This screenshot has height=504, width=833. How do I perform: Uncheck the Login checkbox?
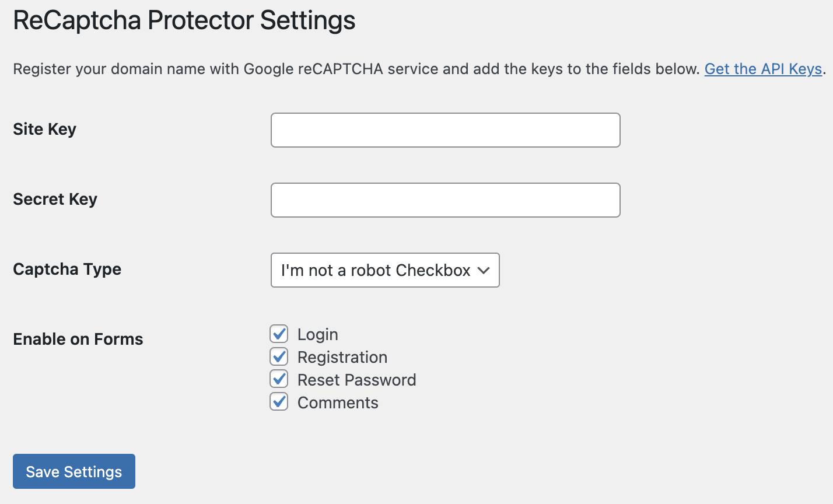[279, 334]
